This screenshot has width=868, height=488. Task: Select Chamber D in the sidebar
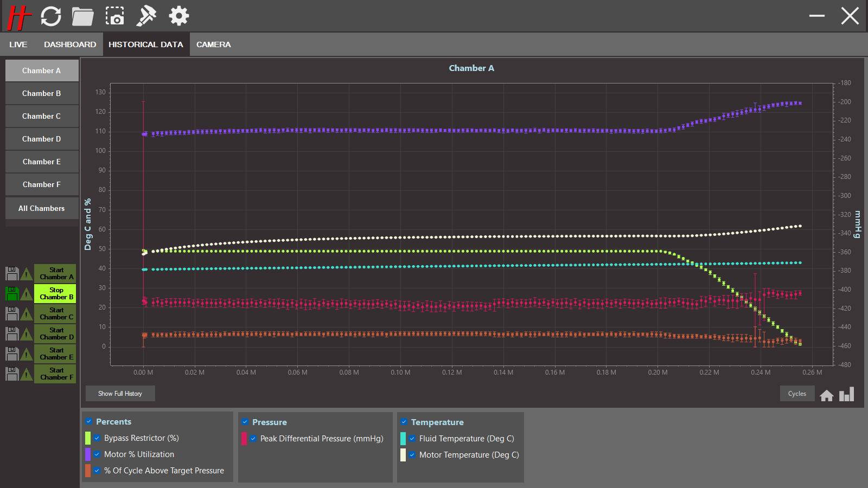click(42, 139)
